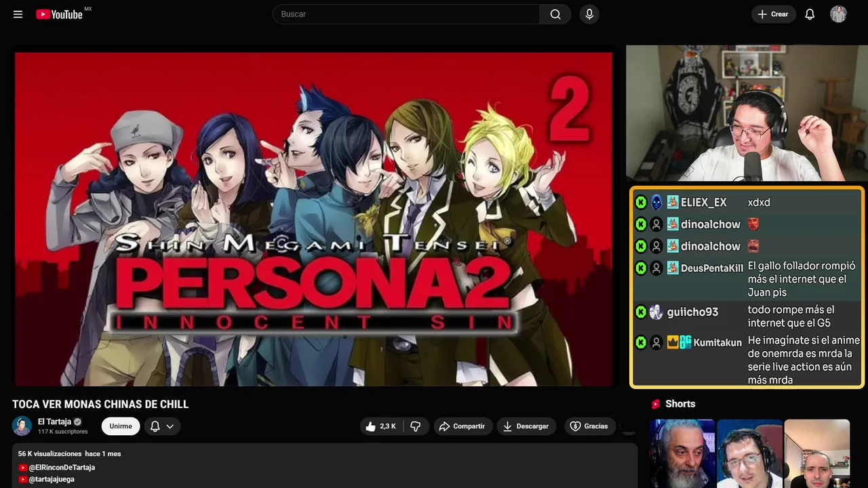Open the notifications bell in header
The width and height of the screenshot is (868, 488).
[810, 14]
